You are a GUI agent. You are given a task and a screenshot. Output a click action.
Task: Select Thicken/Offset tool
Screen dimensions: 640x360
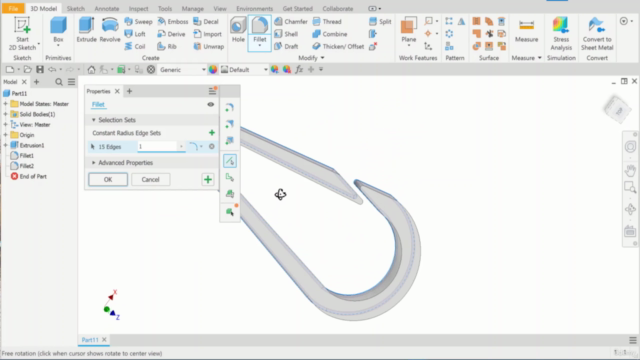coord(338,47)
